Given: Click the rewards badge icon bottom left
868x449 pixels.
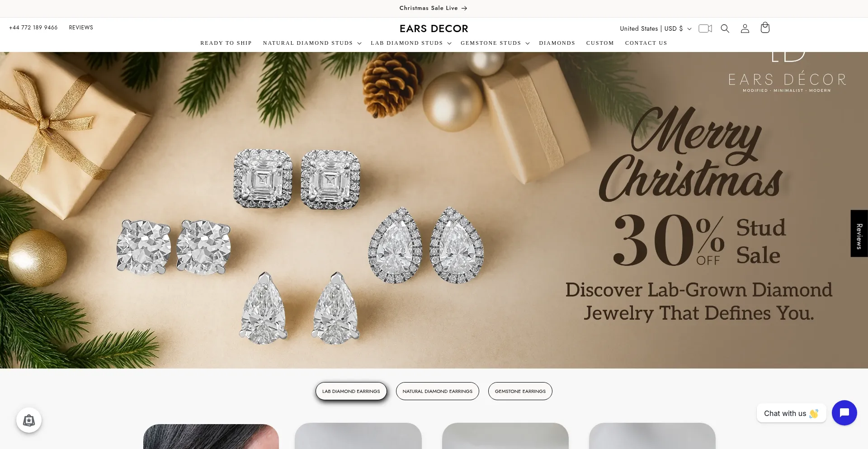Looking at the screenshot, I should pos(29,421).
